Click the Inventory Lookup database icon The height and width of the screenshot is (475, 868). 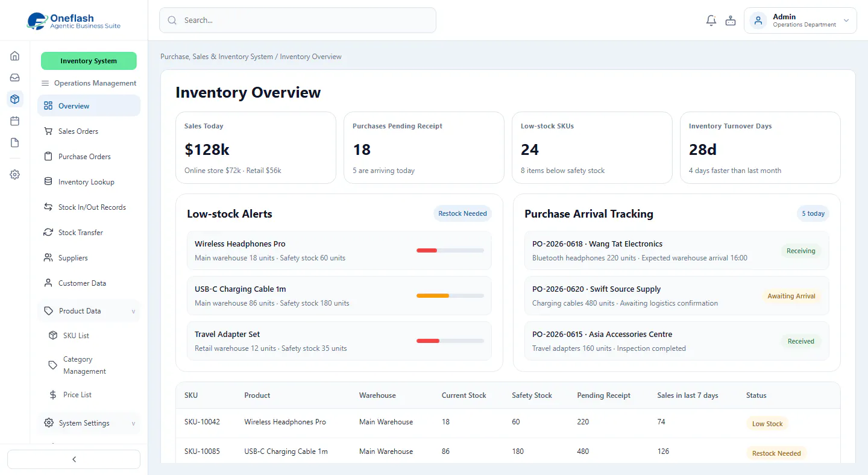[48, 182]
